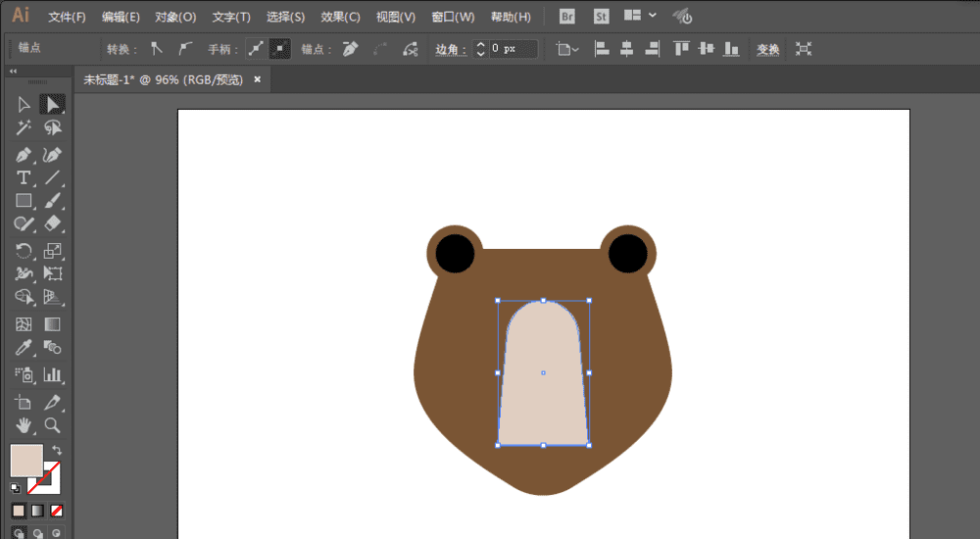Click the Rotate tool
This screenshot has width=980, height=539.
(24, 251)
